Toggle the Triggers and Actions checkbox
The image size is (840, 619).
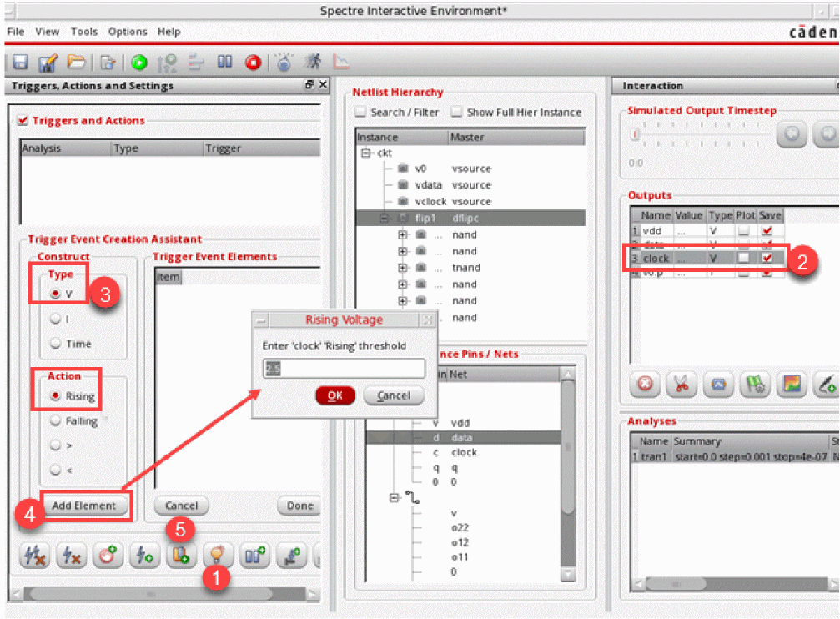[23, 121]
